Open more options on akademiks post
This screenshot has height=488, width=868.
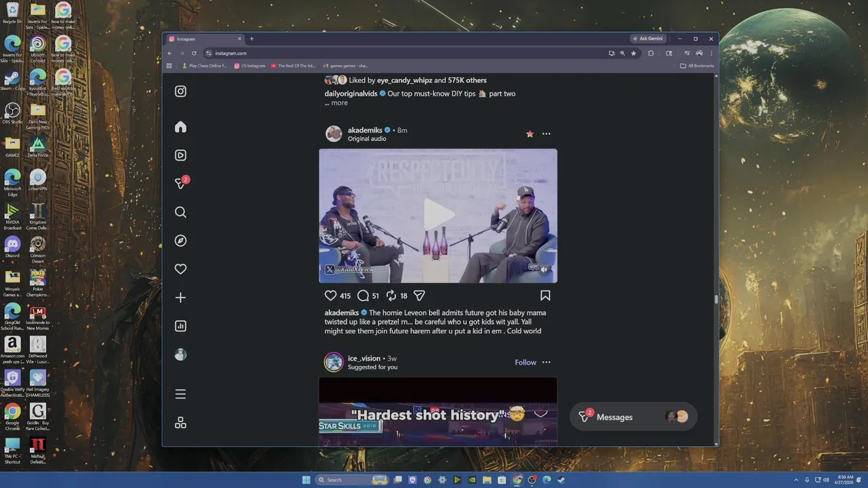click(546, 134)
